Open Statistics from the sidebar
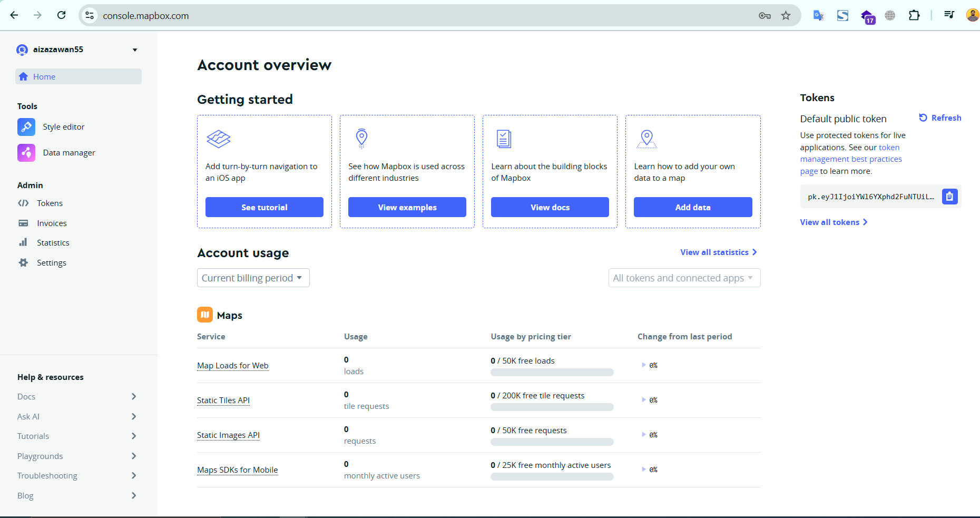Screen dimensions: 980x518 53,242
